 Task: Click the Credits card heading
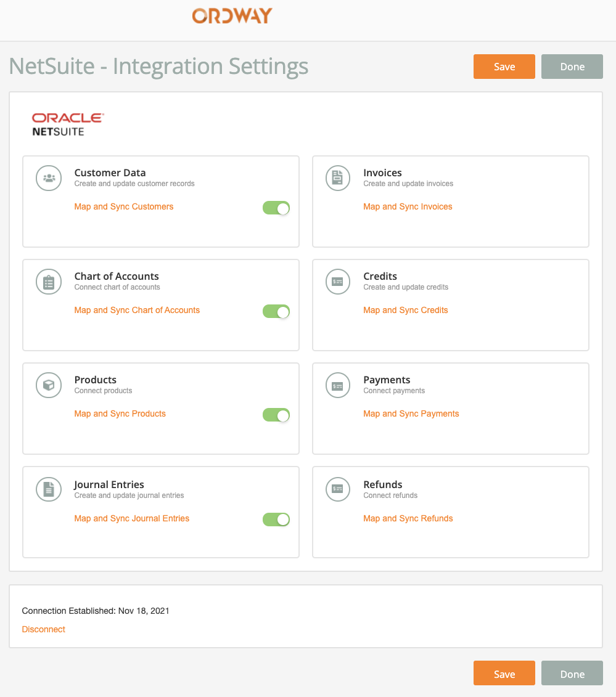[x=380, y=276]
